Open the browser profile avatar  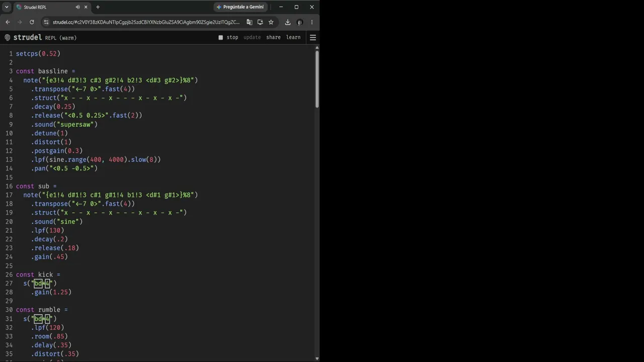(299, 22)
